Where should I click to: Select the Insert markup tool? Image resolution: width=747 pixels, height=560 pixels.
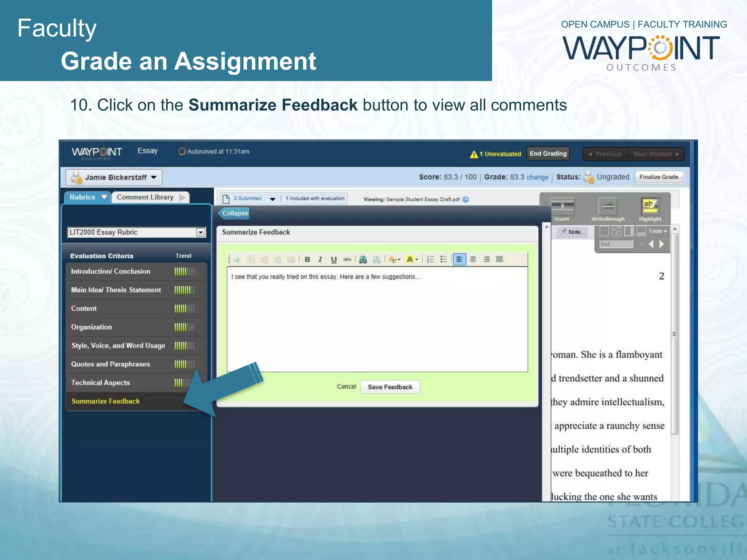(x=562, y=209)
